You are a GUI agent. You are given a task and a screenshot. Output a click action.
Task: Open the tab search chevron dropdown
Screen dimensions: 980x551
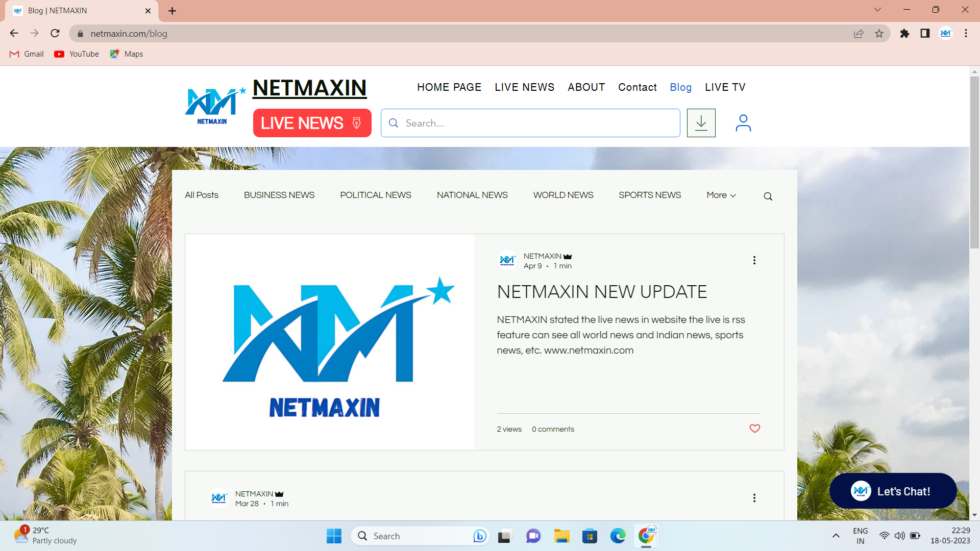coord(877,10)
